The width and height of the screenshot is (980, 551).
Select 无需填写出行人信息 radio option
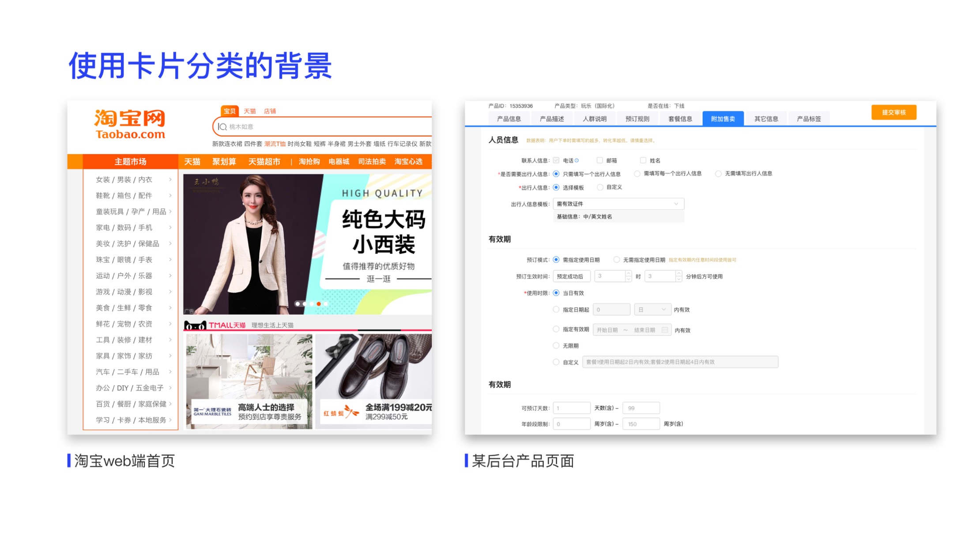(718, 174)
